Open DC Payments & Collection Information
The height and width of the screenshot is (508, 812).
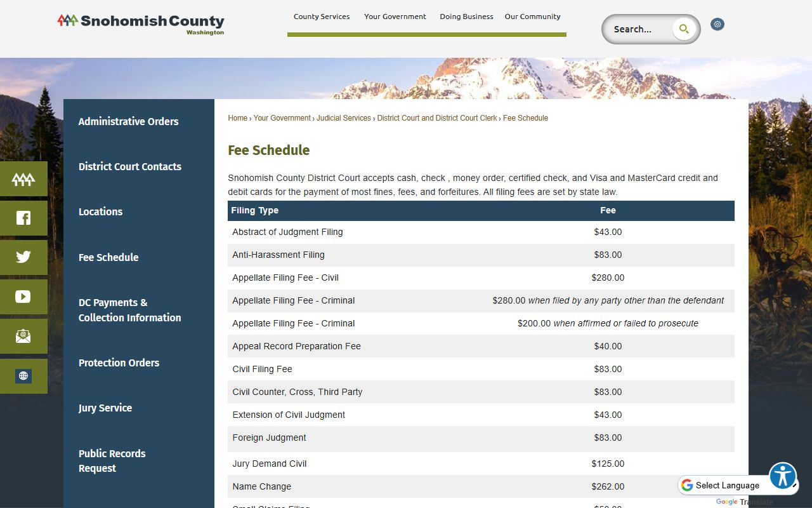pyautogui.click(x=130, y=310)
